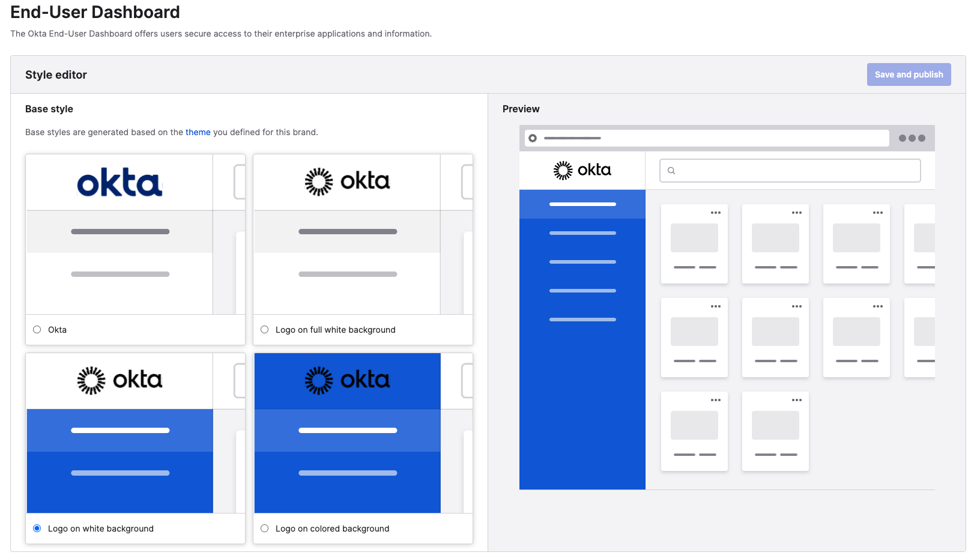
Task: Click three dots in preview browser bar
Action: click(x=912, y=138)
